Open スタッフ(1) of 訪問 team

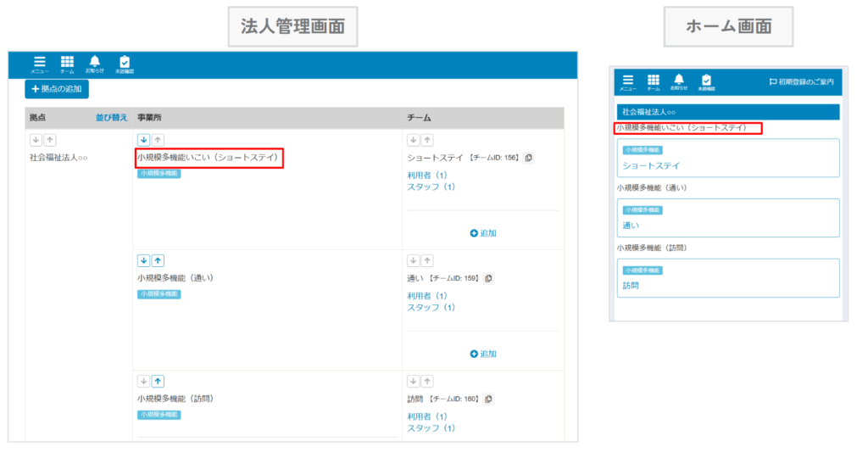tap(431, 428)
